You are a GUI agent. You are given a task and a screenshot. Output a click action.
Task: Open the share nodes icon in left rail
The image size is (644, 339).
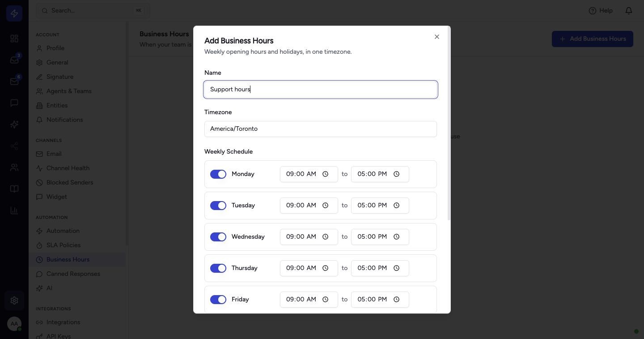pos(14,146)
